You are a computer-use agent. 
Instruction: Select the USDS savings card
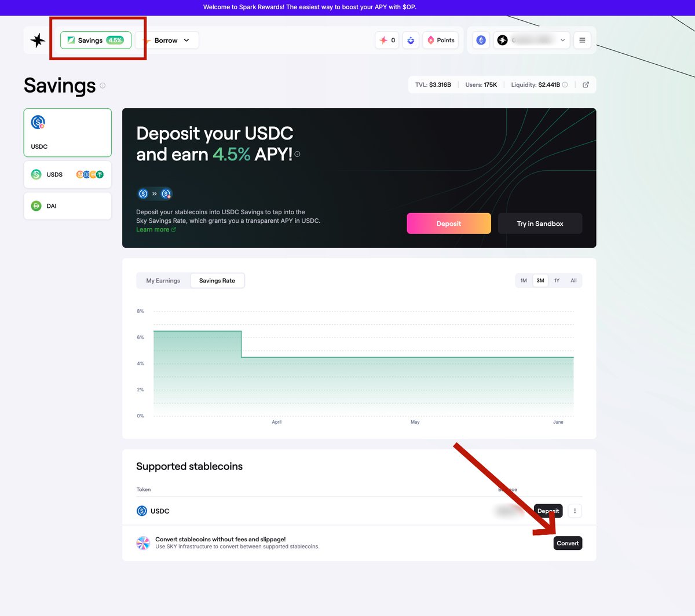point(68,174)
